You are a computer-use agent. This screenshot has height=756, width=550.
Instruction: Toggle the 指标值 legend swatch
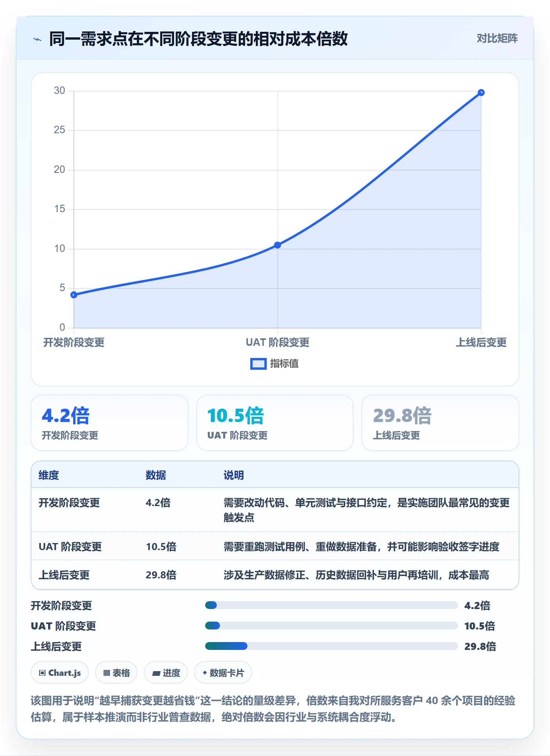(x=258, y=364)
